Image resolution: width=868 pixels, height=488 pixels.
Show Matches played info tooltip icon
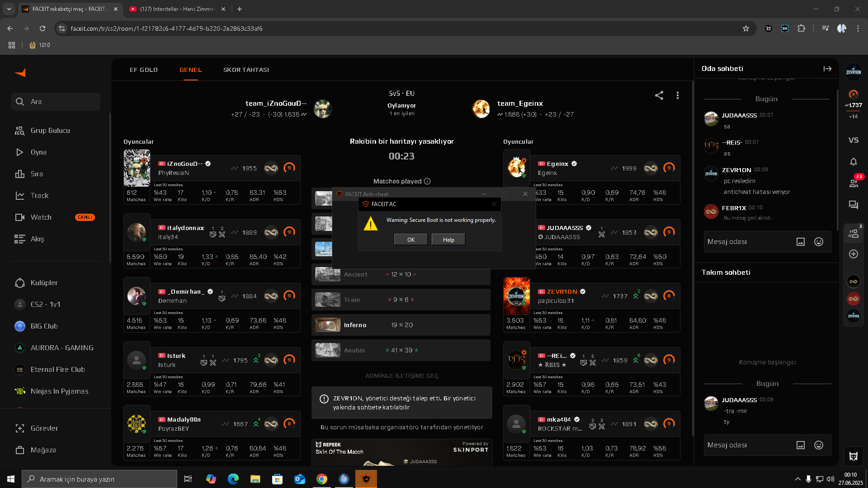tap(427, 181)
